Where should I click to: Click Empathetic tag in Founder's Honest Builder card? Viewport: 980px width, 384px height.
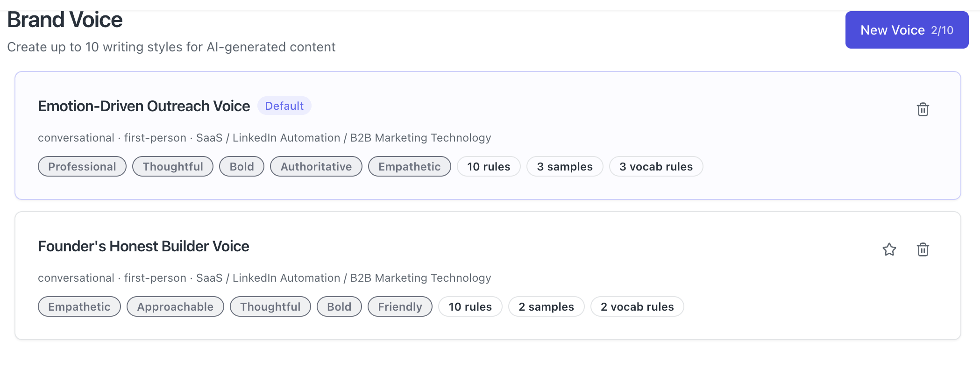(79, 307)
